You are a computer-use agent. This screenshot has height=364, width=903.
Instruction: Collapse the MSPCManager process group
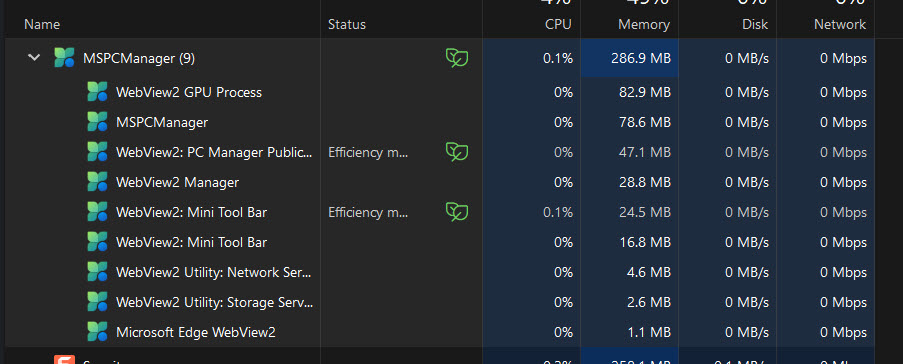tap(35, 58)
